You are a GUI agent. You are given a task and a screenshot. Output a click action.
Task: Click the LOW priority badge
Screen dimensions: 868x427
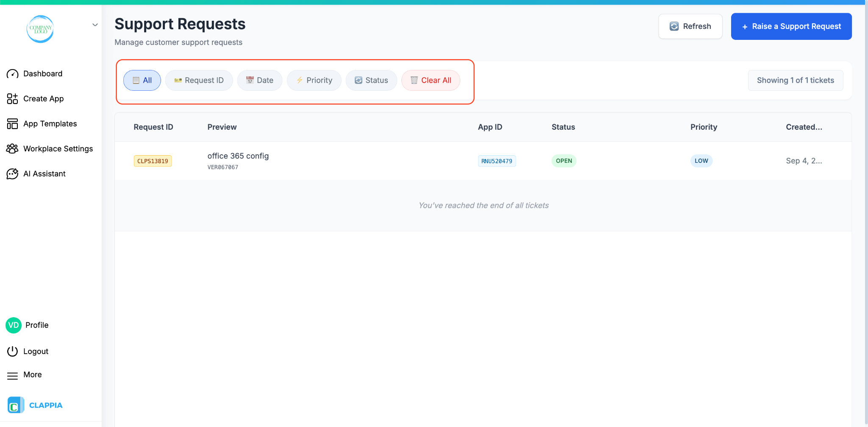(701, 161)
